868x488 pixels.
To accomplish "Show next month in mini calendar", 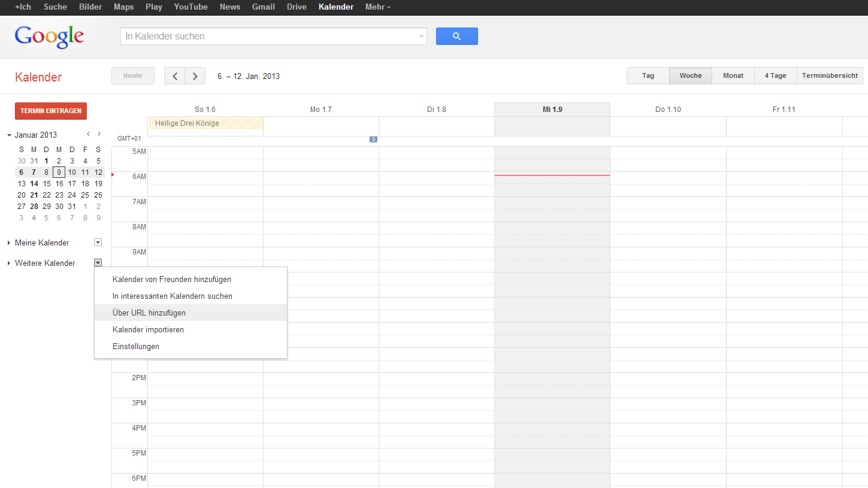I will tap(99, 134).
